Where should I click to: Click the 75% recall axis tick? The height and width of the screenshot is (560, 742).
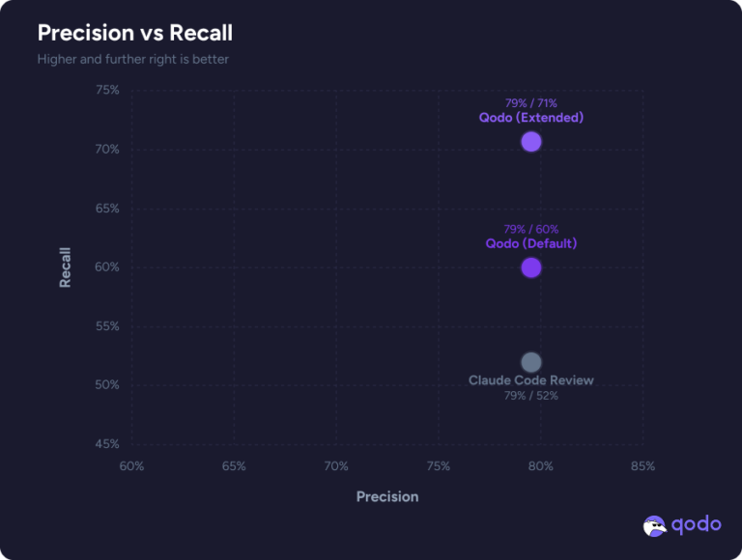107,90
